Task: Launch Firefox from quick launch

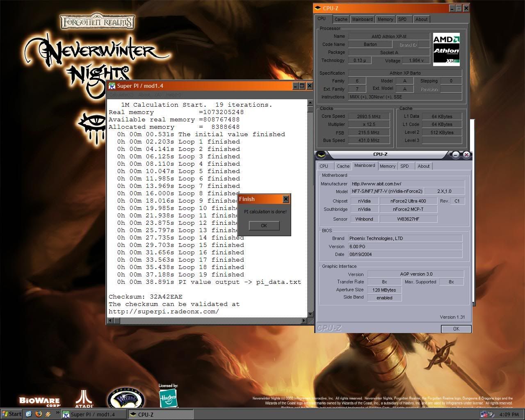Action: click(39, 414)
